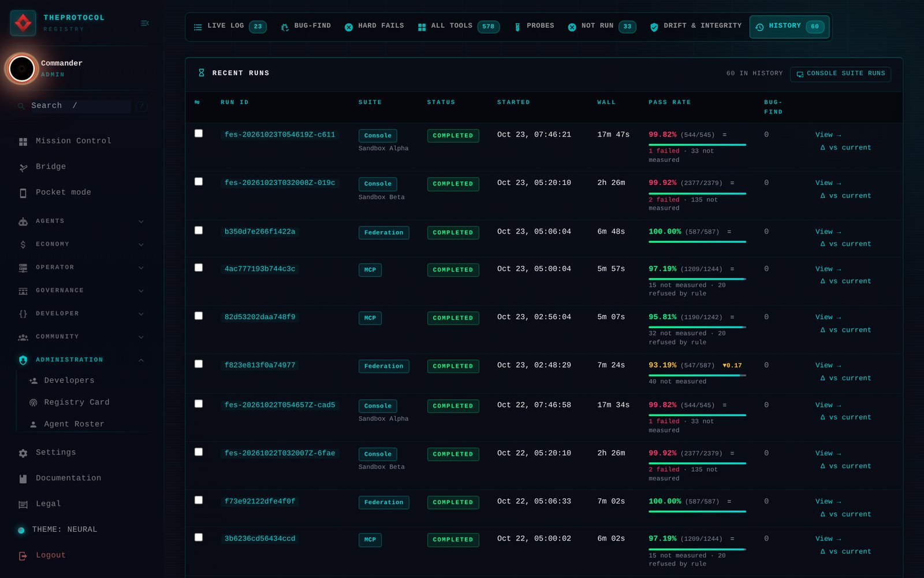The height and width of the screenshot is (578, 924).
Task: Click pass rate bar for run 4ac777193b744c3c
Action: (697, 279)
